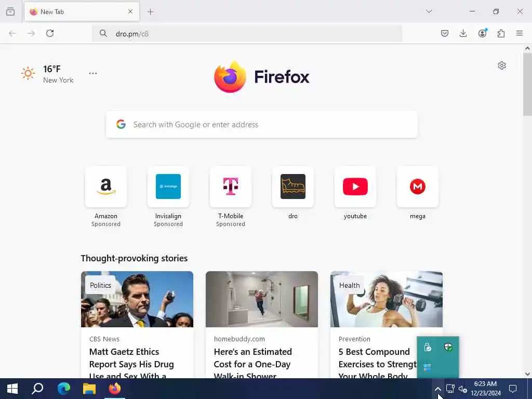Open the application hamburger menu
The width and height of the screenshot is (532, 399).
tap(520, 33)
